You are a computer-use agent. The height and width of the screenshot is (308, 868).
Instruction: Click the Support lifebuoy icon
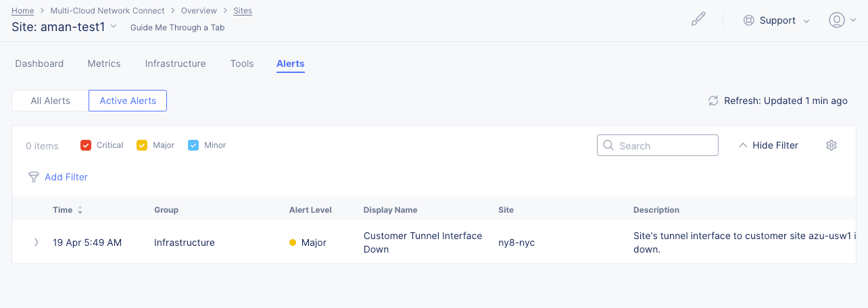748,20
